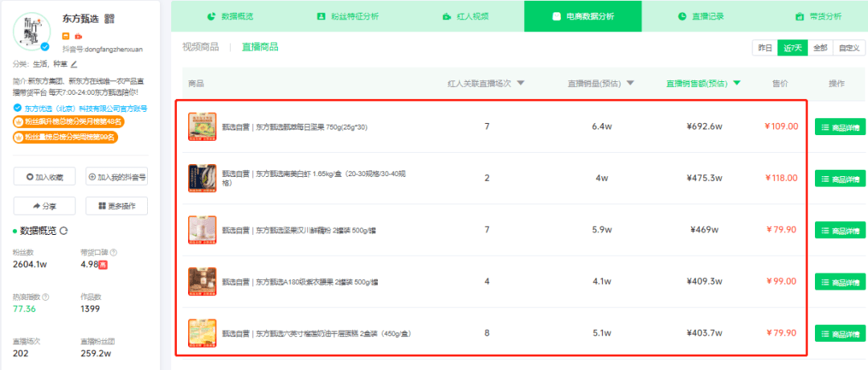Click the 粉丝飙升榜总榜分类月榜第48名 badge

(68, 121)
